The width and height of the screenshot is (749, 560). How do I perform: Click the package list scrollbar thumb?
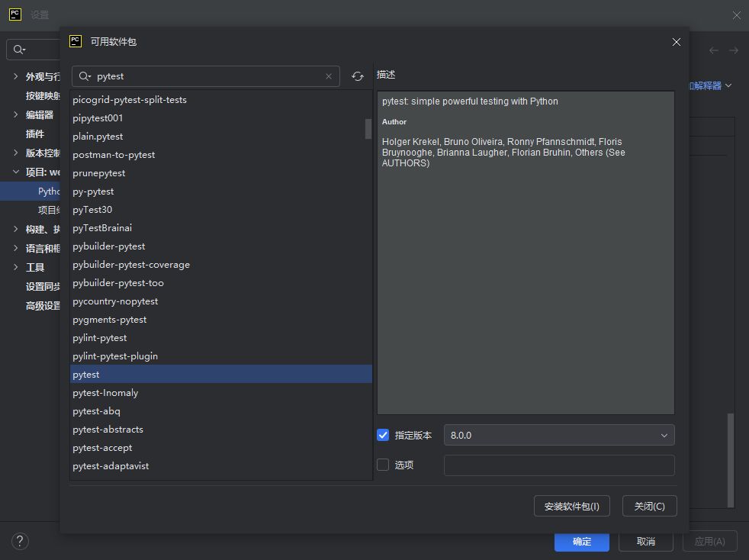368,129
